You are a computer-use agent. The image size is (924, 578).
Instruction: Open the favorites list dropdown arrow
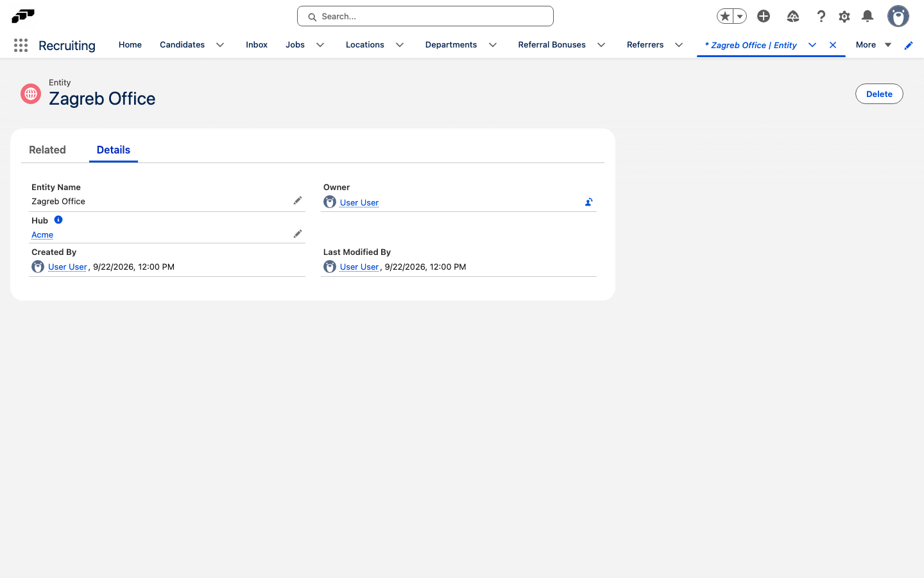click(x=740, y=16)
